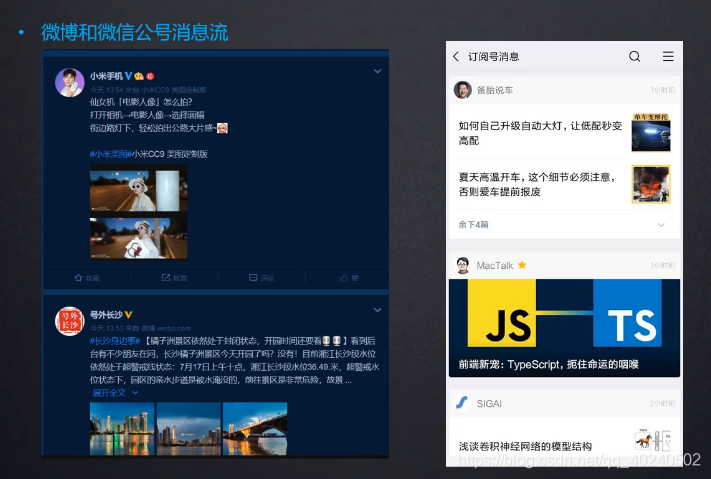Click the 订阅号消息 header title
This screenshot has height=479, width=711.
tap(493, 57)
